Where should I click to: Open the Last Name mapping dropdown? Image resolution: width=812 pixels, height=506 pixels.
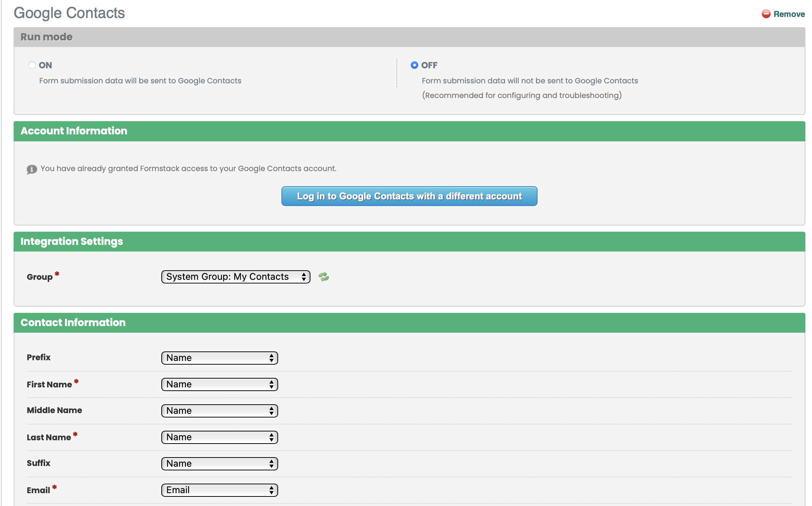coord(219,437)
